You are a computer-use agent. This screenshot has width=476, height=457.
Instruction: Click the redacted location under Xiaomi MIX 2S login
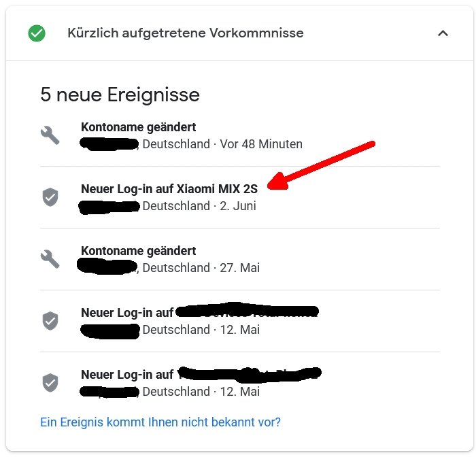pos(109,207)
